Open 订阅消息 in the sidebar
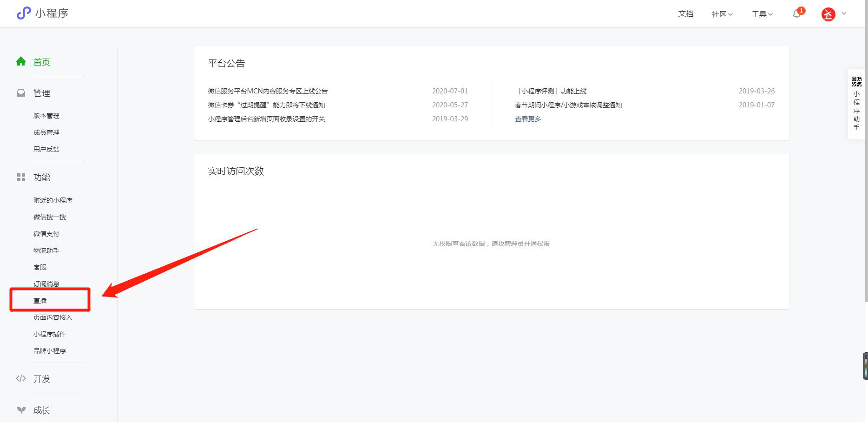Viewport: 868px width, 422px height. pos(46,284)
